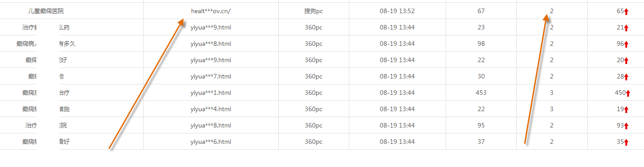The height and width of the screenshot is (167, 644).
Task: Click the red up arrow beside 65
Action: pos(626,11)
